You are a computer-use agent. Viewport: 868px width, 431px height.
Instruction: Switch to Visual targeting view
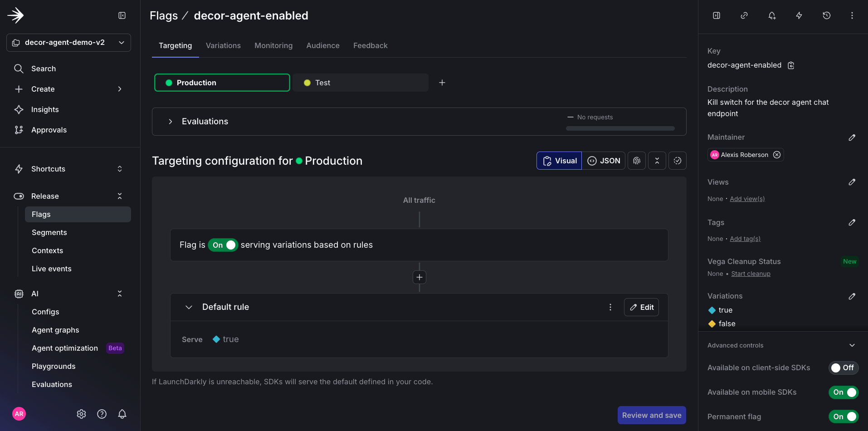click(559, 161)
